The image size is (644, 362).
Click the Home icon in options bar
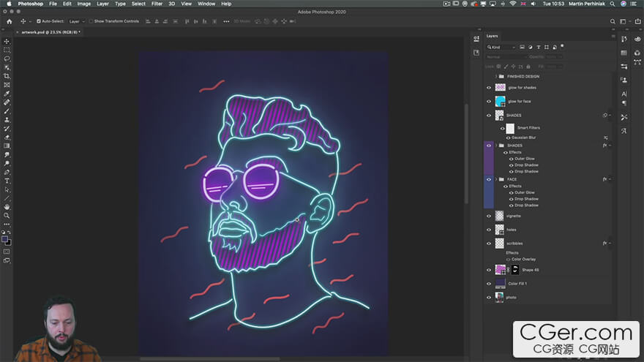point(10,21)
